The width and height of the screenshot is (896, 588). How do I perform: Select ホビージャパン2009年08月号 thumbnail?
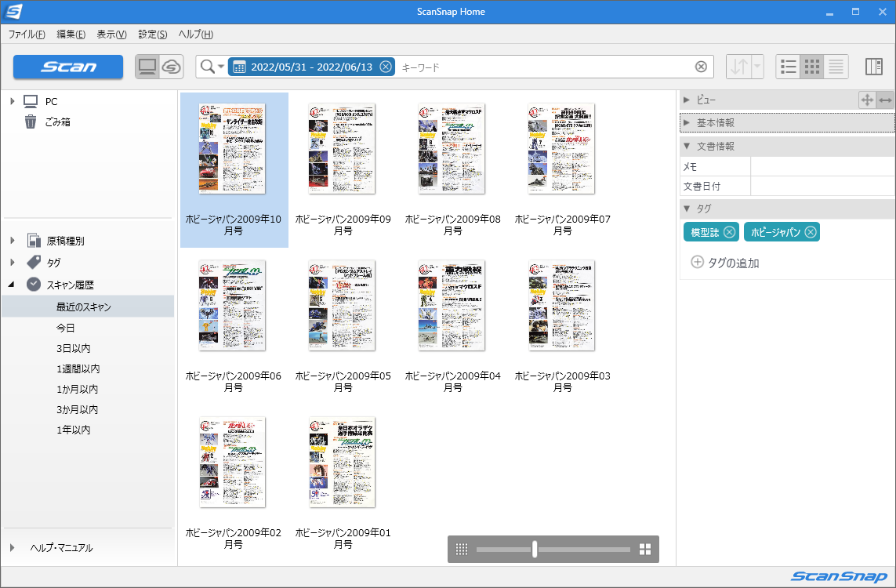452,149
